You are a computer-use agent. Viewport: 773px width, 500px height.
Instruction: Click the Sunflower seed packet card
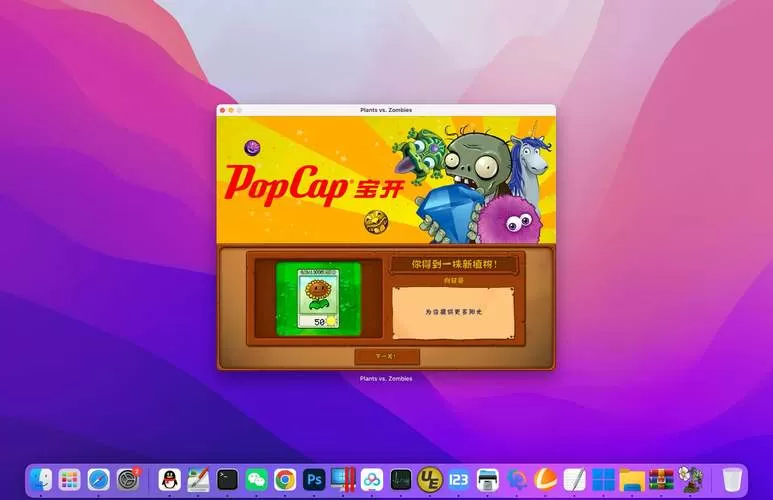[x=318, y=299]
